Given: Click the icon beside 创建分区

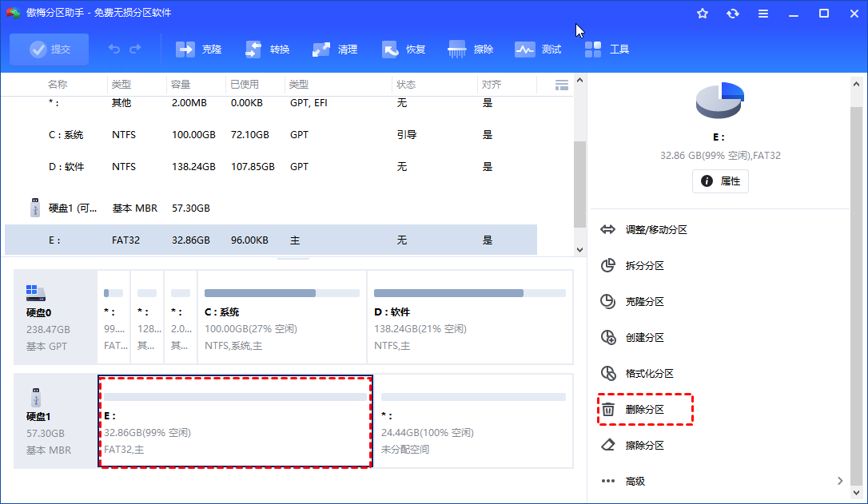Looking at the screenshot, I should tap(608, 338).
